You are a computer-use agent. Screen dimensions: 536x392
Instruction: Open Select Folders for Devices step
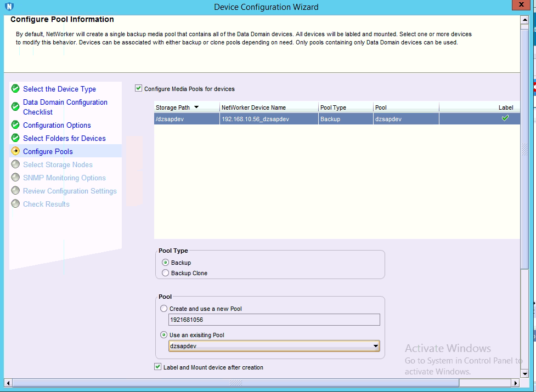tap(64, 138)
